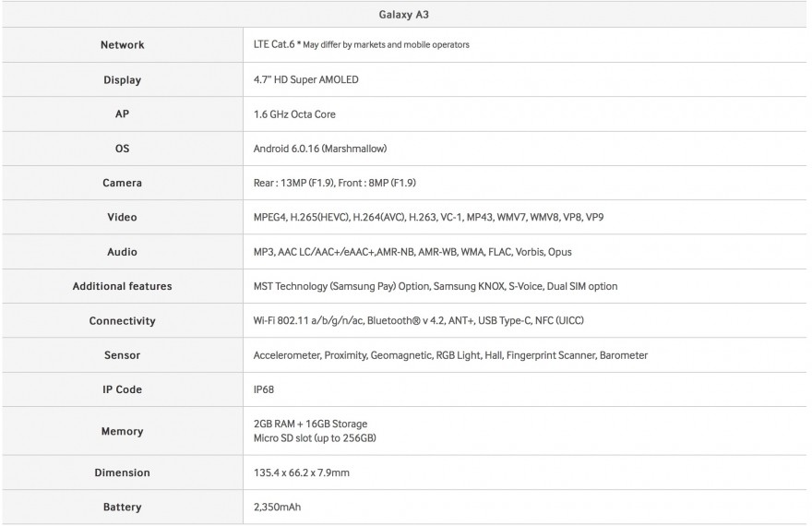Select the Network row label

tap(122, 45)
